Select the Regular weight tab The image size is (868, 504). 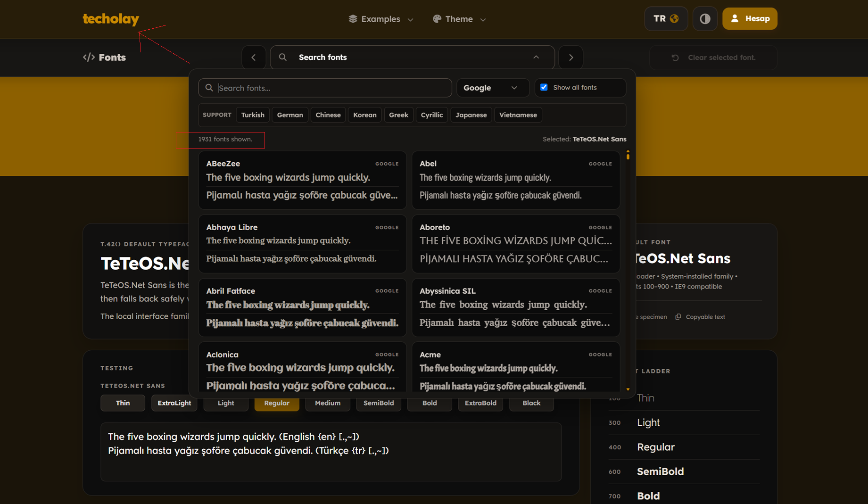pos(277,403)
